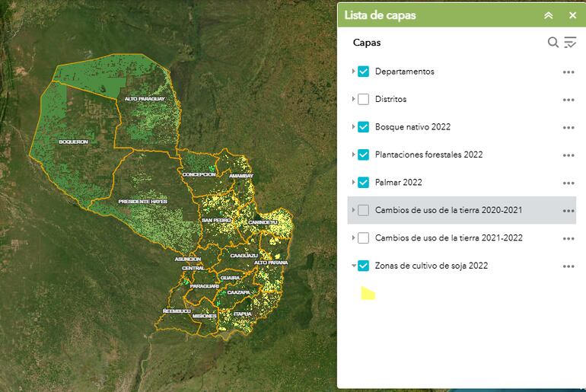This screenshot has width=586, height=392.
Task: Collapse the Lista de capas panel
Action: click(548, 15)
